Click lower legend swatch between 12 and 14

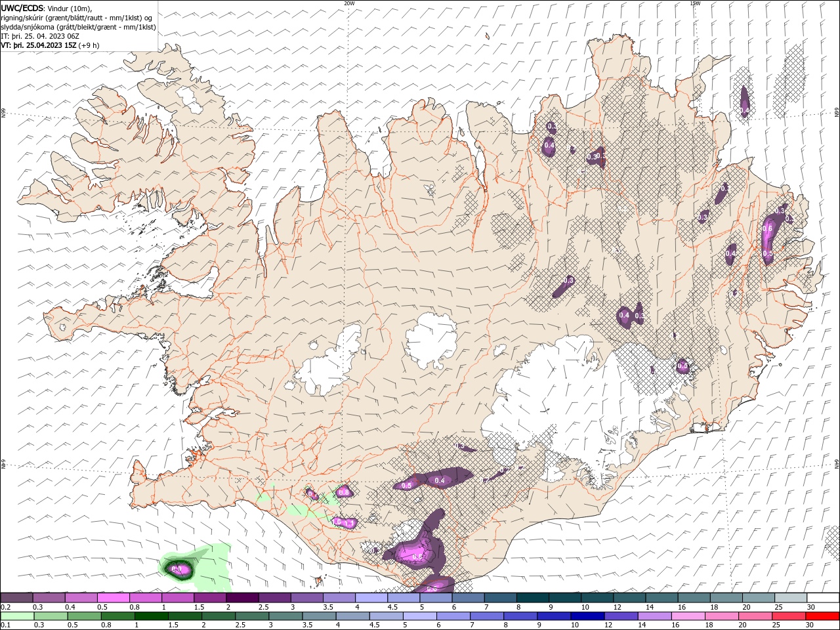pos(619,616)
